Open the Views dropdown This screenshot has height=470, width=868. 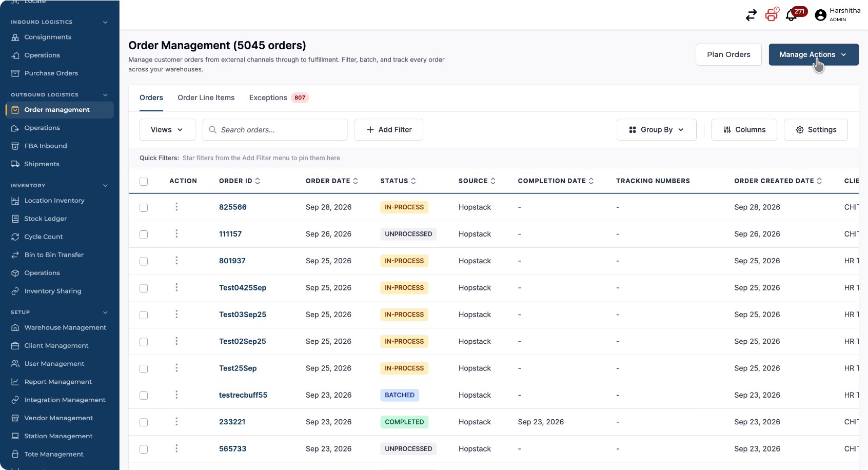[167, 130]
